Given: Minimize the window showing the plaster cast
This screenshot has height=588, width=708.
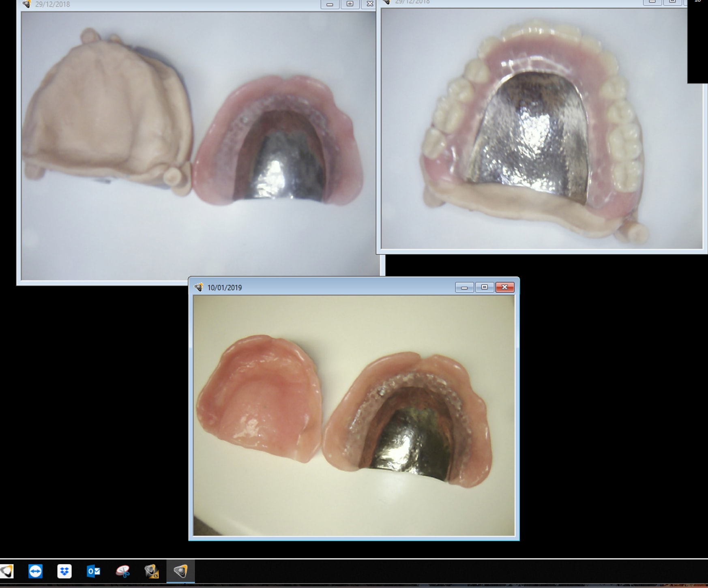Looking at the screenshot, I should click(330, 4).
